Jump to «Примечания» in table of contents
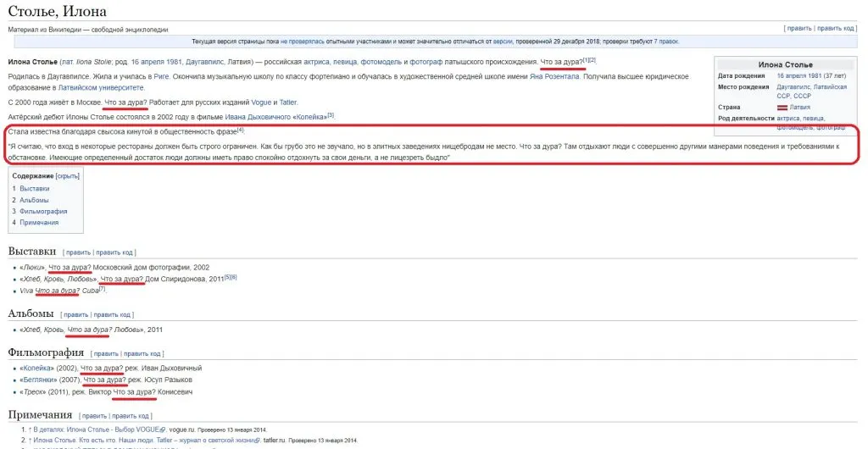Screen dimensions: 868x449 pos(39,222)
